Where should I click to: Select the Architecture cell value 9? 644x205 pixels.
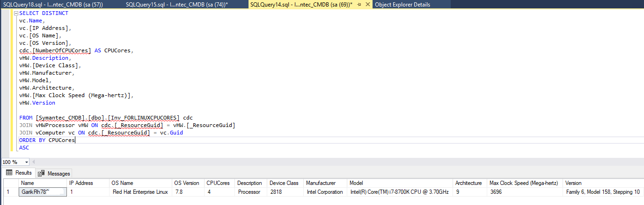pos(470,192)
